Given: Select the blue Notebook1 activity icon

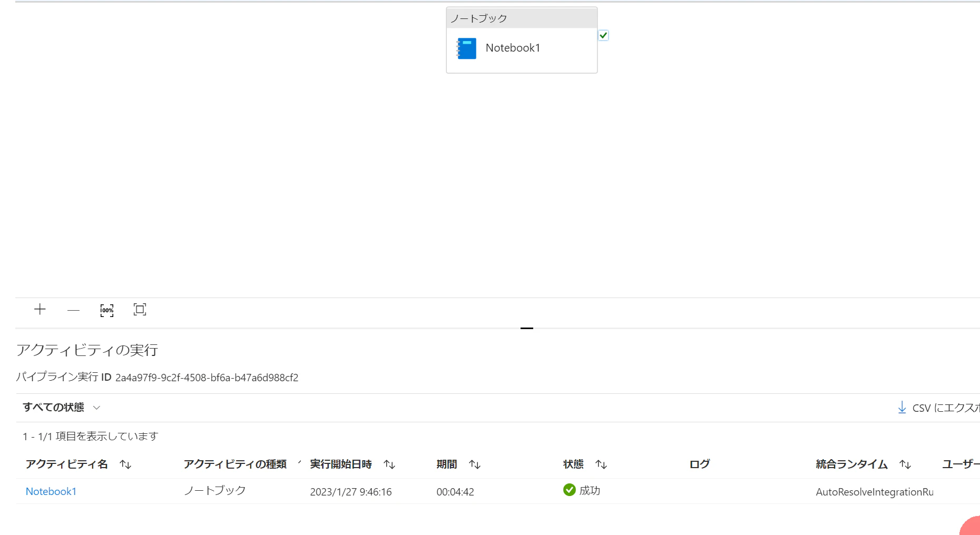Looking at the screenshot, I should pos(466,48).
